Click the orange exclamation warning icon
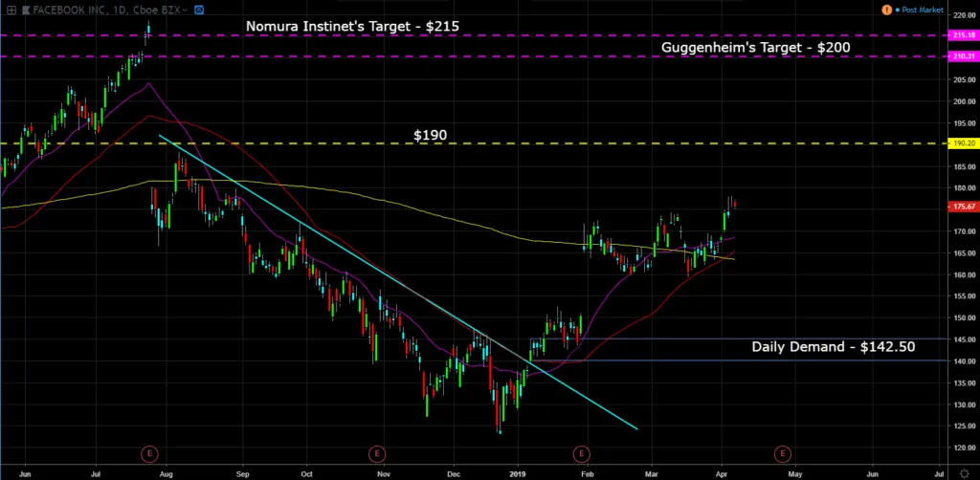This screenshot has width=980, height=480. (x=886, y=10)
